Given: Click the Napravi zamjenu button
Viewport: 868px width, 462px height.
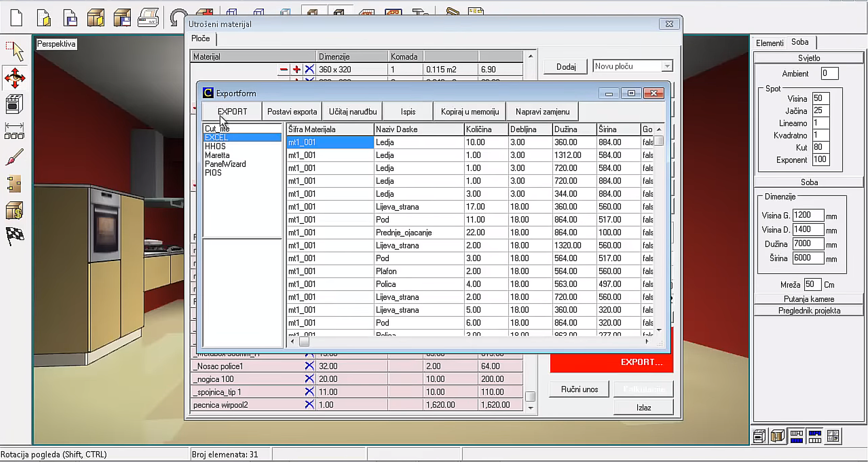Looking at the screenshot, I should tap(542, 112).
